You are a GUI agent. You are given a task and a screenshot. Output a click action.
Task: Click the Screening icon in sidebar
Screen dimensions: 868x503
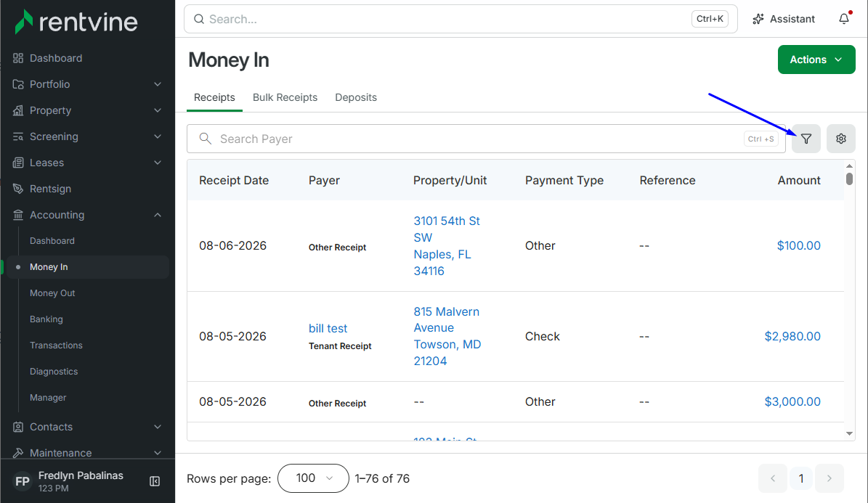click(18, 136)
